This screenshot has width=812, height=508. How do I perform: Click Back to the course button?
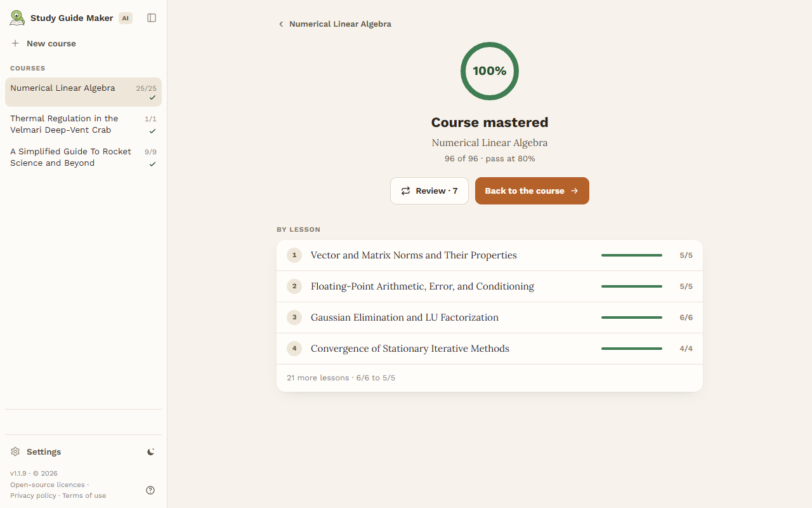coord(532,190)
